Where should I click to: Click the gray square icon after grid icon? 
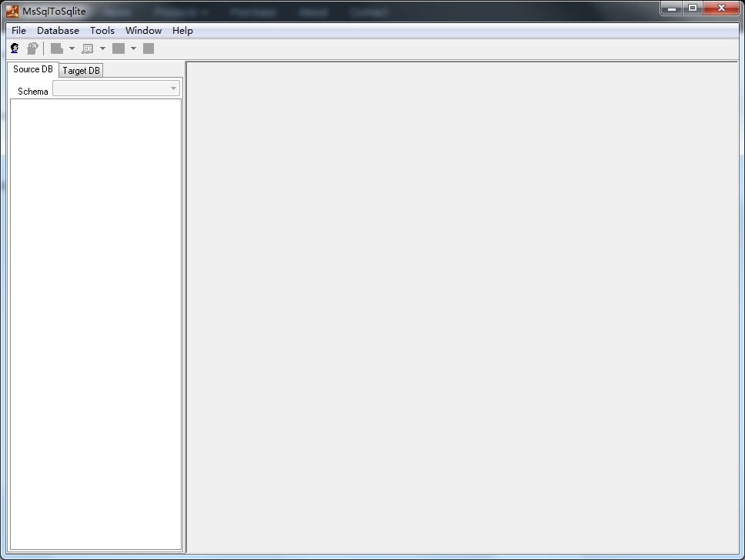119,48
